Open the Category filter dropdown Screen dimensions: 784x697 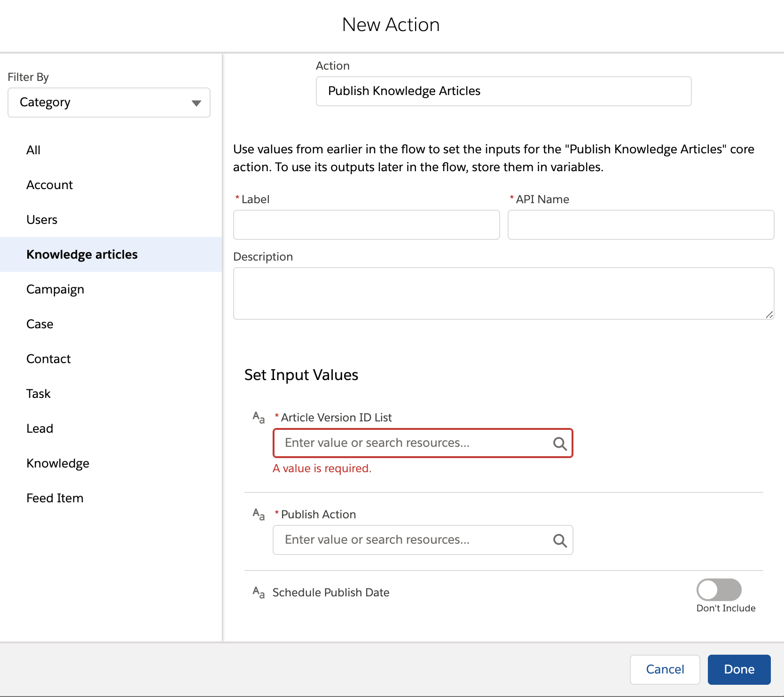108,103
